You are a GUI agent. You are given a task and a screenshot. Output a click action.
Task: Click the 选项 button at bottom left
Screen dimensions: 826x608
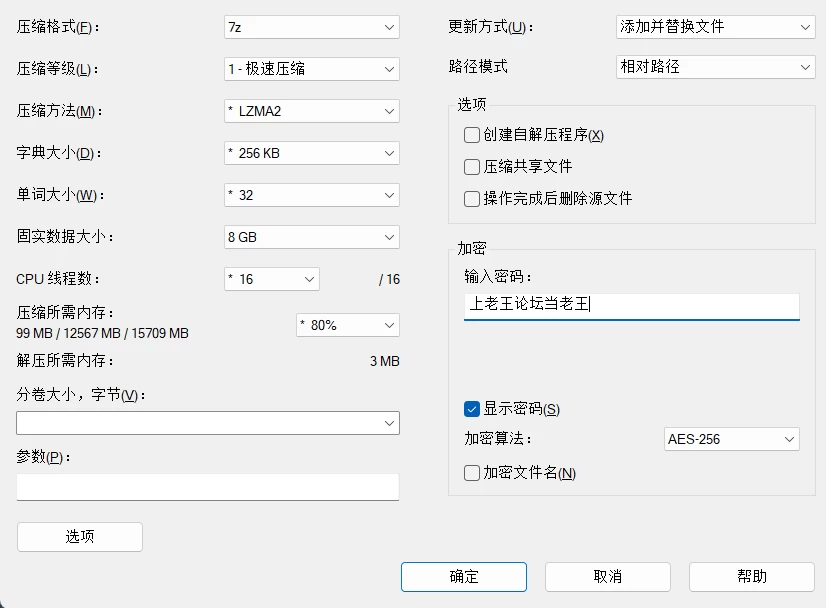(80, 537)
